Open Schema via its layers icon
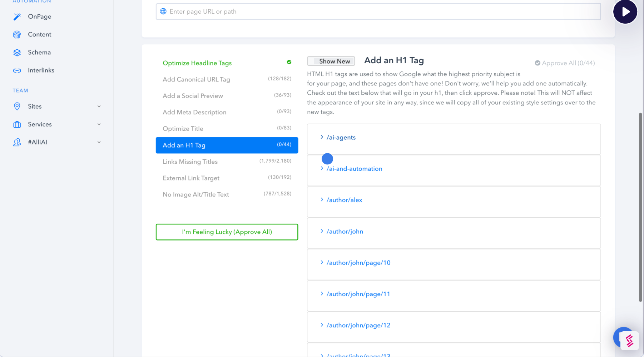Image resolution: width=644 pixels, height=357 pixels. (17, 53)
